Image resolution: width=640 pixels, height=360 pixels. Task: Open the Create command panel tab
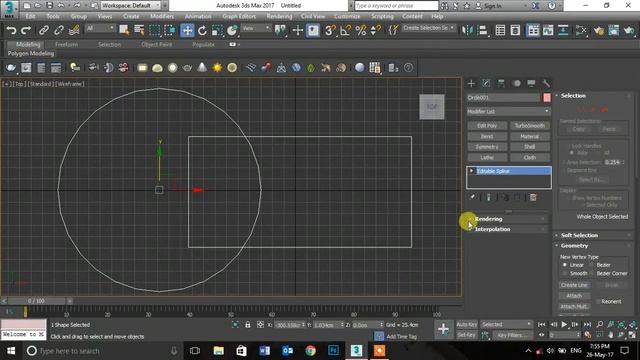pyautogui.click(x=471, y=83)
